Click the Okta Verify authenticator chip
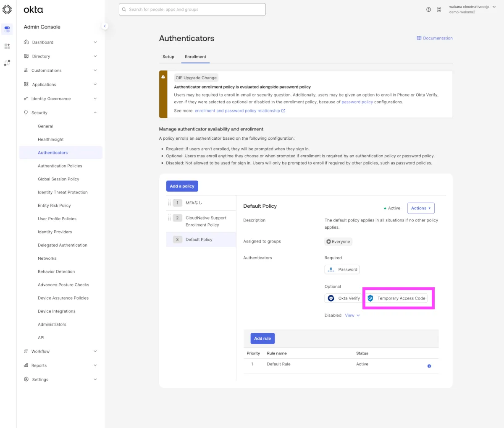Image resolution: width=504 pixels, height=428 pixels. (x=344, y=298)
